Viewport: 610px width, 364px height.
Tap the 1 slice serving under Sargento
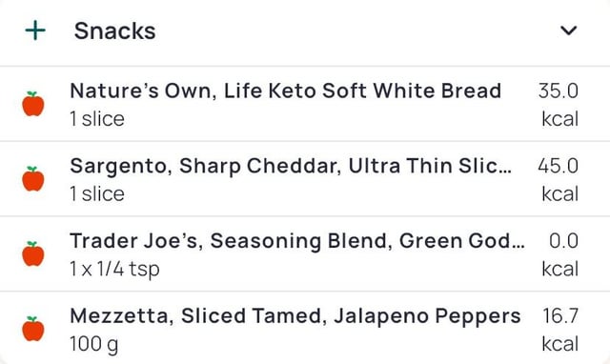click(x=97, y=194)
